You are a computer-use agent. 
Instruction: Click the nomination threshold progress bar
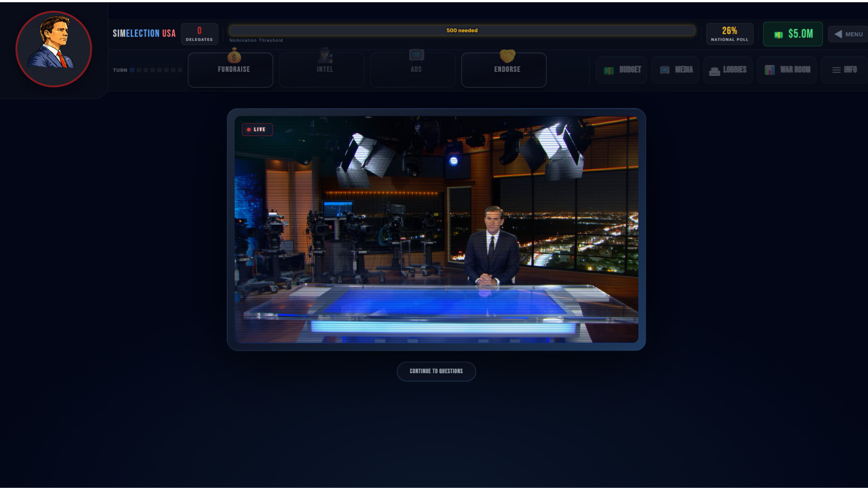pyautogui.click(x=462, y=31)
